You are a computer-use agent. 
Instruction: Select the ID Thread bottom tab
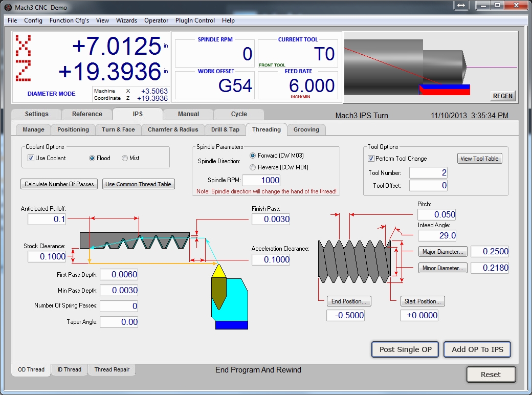[x=70, y=369]
